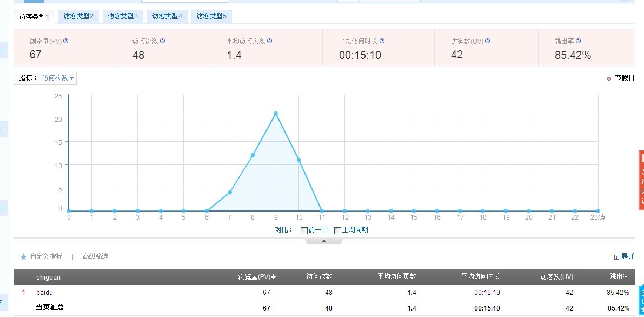This screenshot has width=644, height=317.
Task: Sort table by 跳出率 column header
Action: pyautogui.click(x=619, y=277)
